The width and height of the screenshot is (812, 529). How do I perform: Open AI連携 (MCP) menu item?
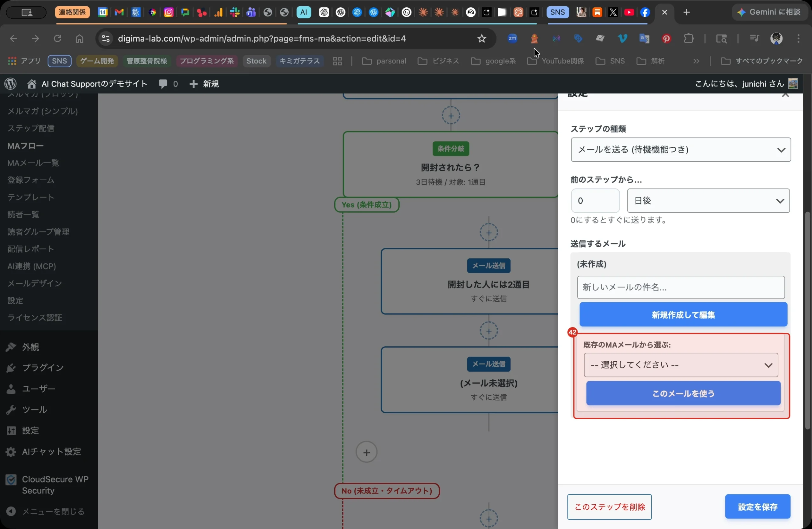pos(32,267)
